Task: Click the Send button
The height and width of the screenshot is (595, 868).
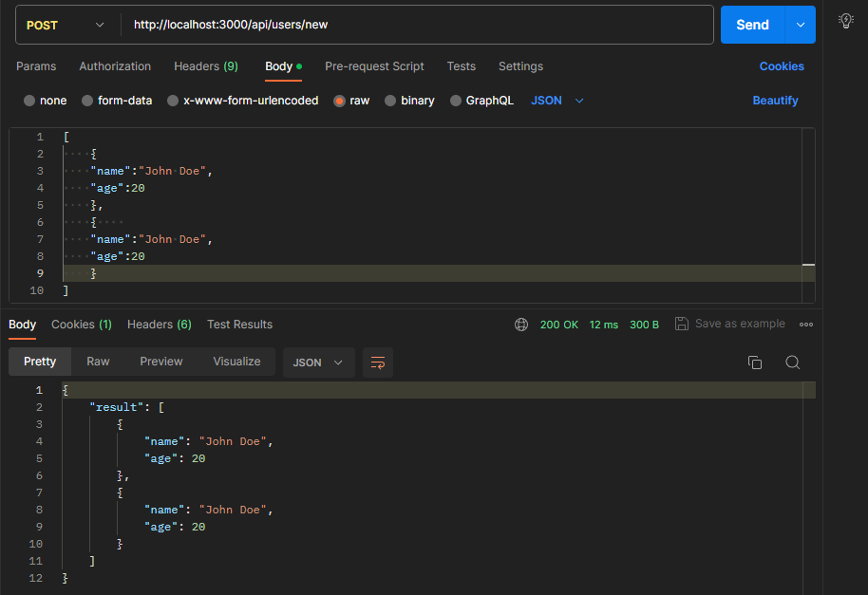Action: pyautogui.click(x=752, y=25)
